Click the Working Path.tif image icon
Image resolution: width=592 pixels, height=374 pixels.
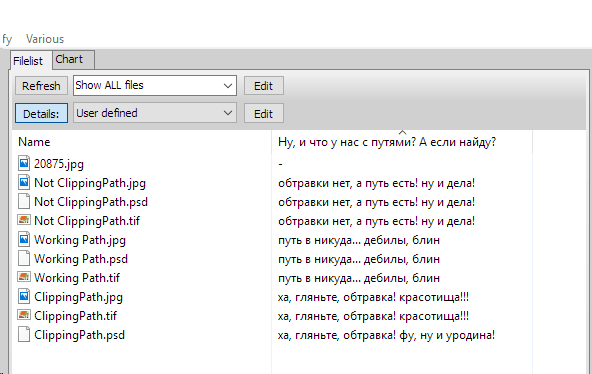(24, 277)
